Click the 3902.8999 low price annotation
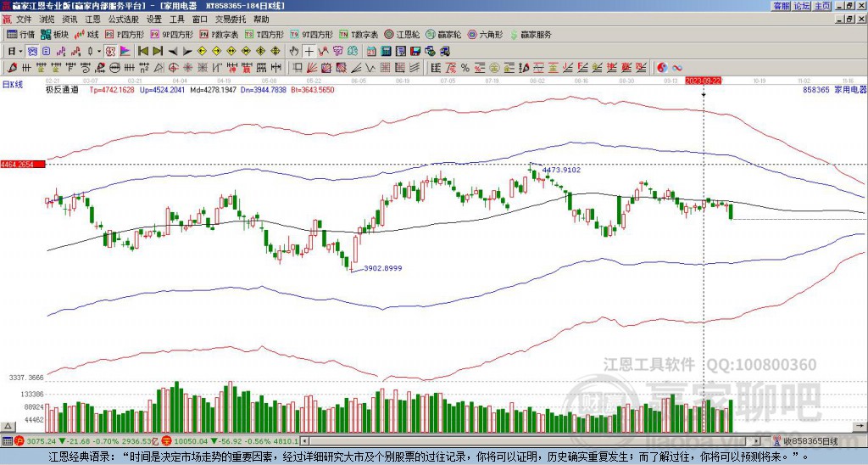This screenshot has width=868, height=465. pos(382,268)
